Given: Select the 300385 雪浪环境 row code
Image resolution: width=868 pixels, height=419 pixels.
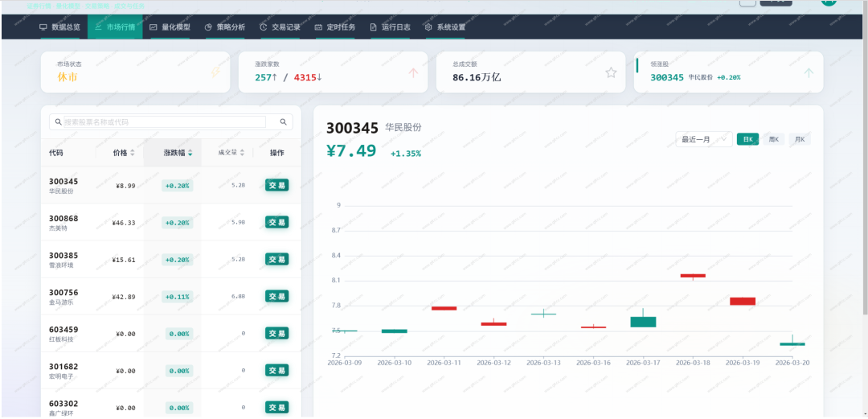Looking at the screenshot, I should [63, 256].
